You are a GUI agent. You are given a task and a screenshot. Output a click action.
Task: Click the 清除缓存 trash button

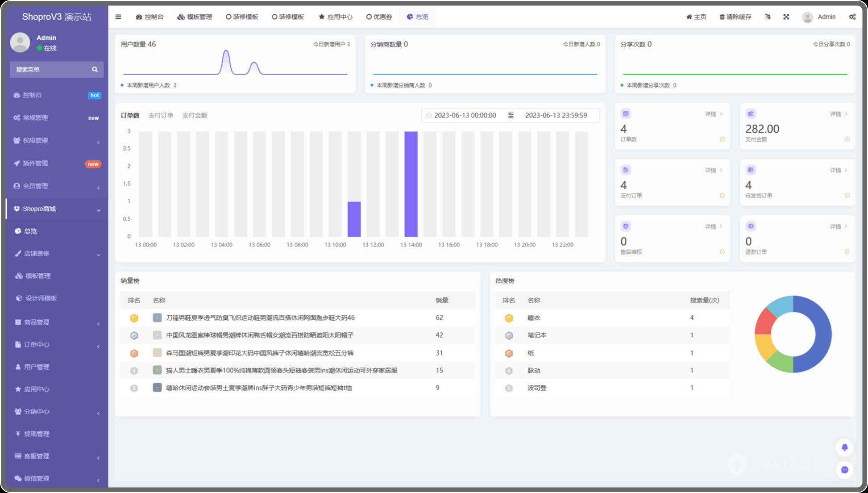(735, 17)
